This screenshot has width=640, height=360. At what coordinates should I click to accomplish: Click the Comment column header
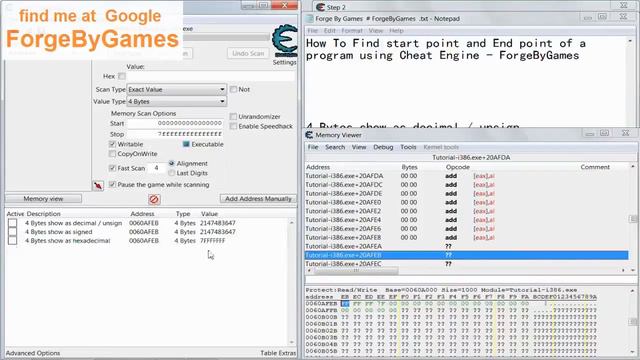595,167
